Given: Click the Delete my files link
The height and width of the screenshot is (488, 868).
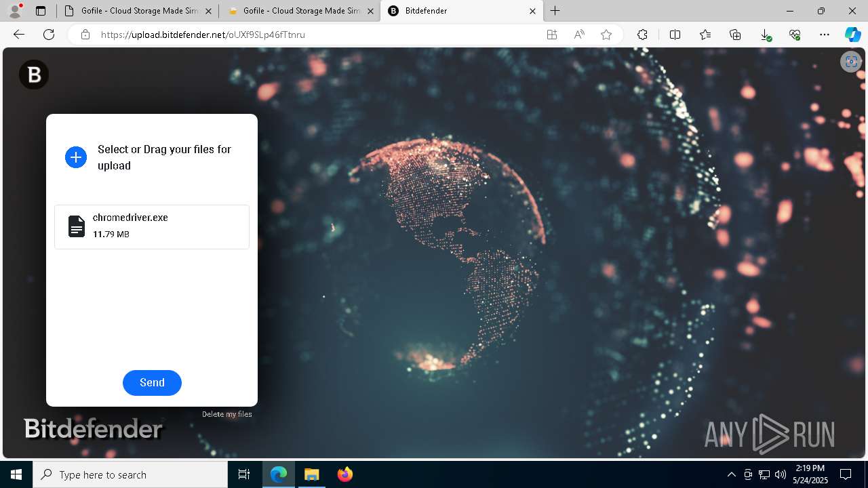Looking at the screenshot, I should (227, 414).
